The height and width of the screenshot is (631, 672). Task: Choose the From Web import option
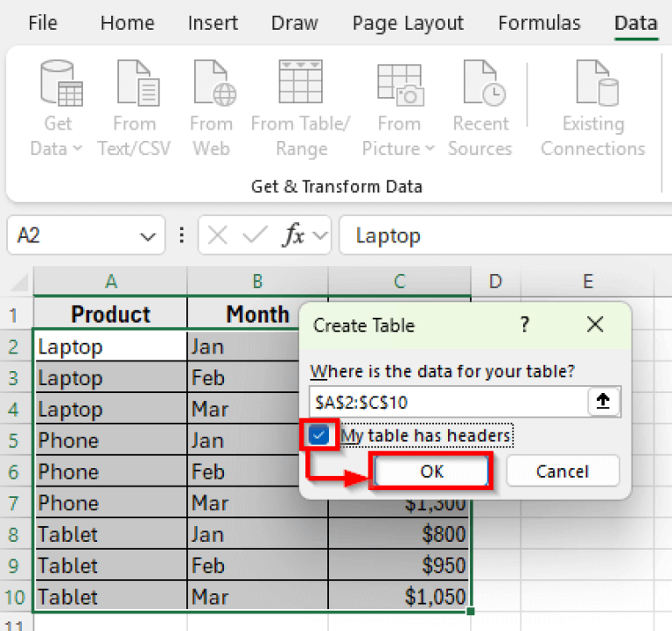(x=211, y=109)
